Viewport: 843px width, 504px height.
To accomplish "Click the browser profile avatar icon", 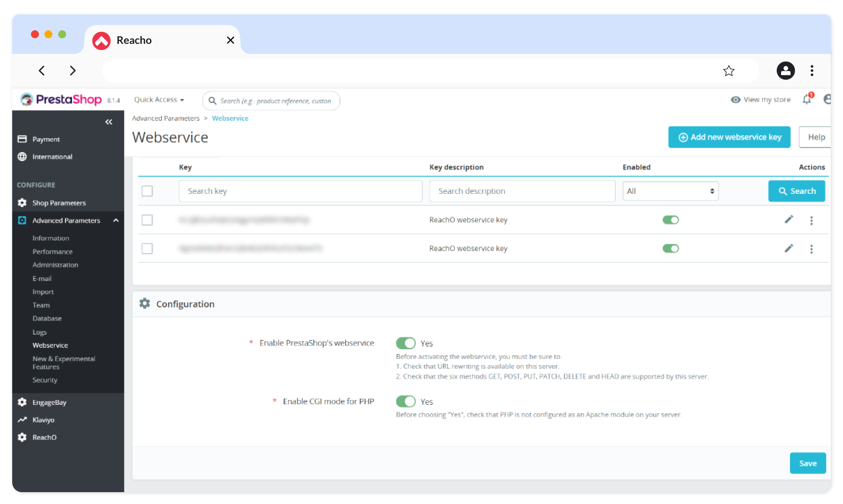I will point(785,71).
